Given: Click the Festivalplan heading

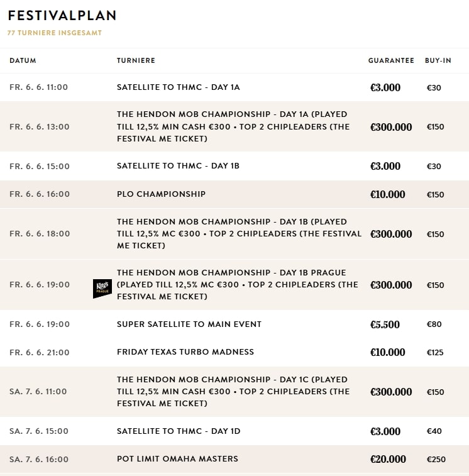Looking at the screenshot, I should click(x=62, y=16).
